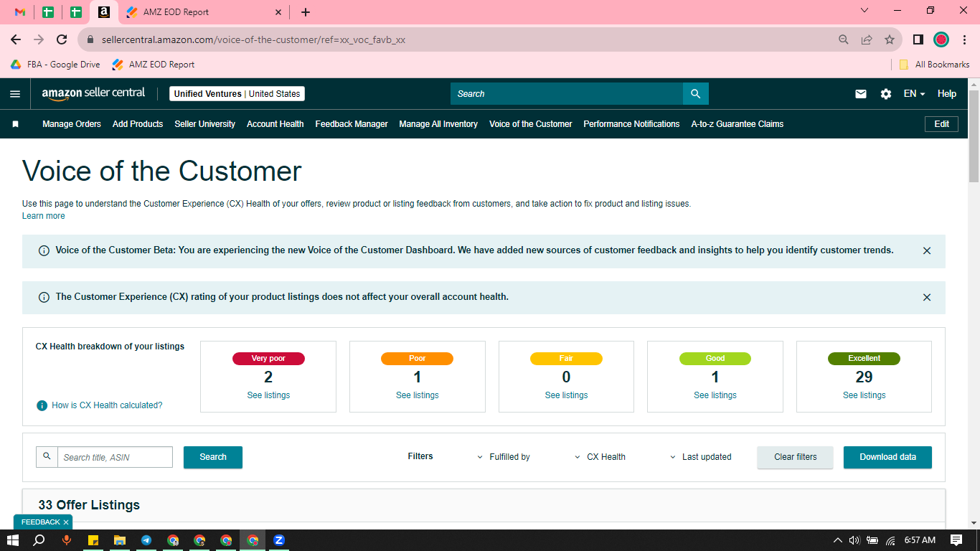Expand the CX Health filter
Image resolution: width=980 pixels, height=551 pixels.
click(600, 457)
